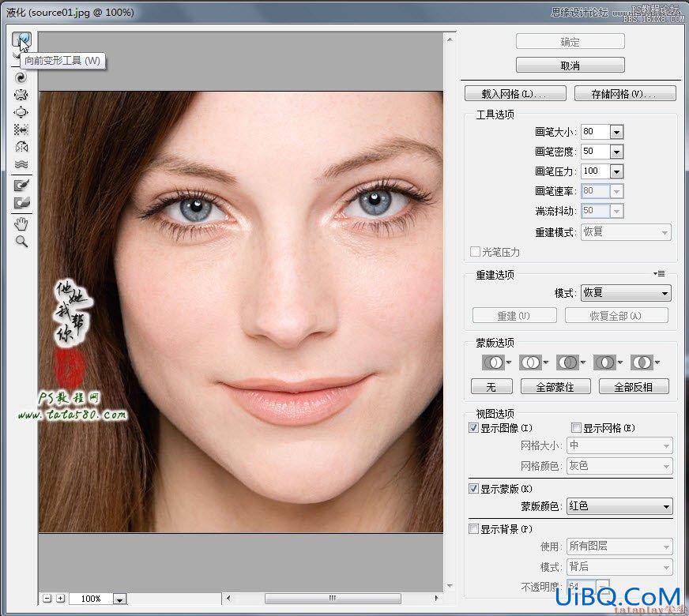
Task: Click the horizontal scrollbar right arrow
Action: click(x=436, y=598)
